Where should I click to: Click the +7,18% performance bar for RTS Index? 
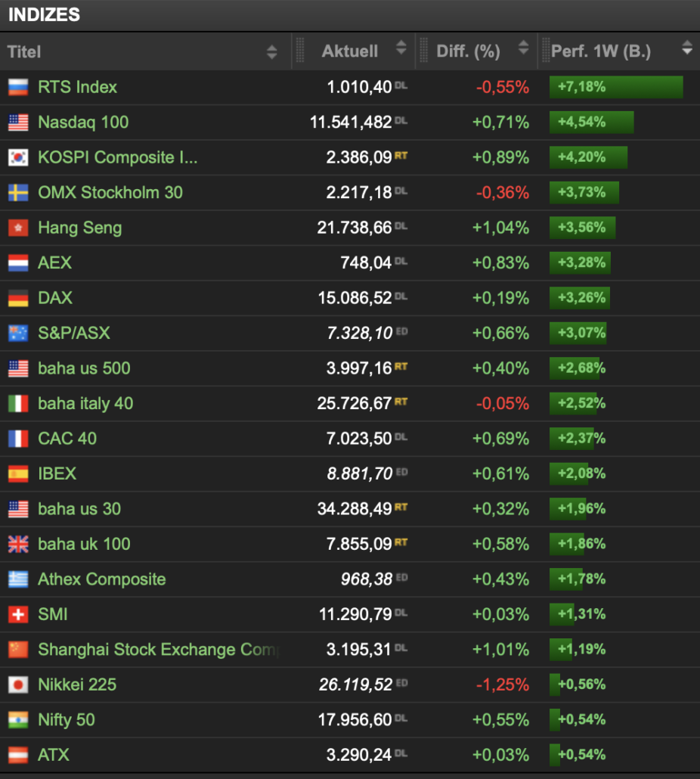point(616,87)
